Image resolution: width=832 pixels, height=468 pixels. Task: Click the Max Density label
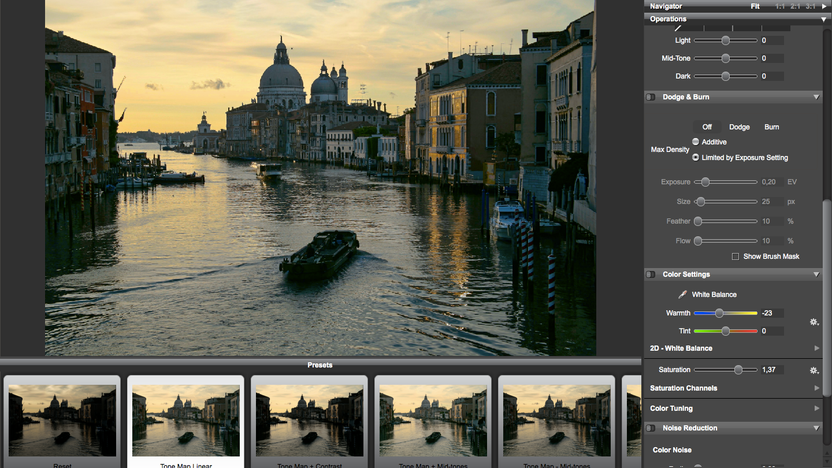coord(670,150)
